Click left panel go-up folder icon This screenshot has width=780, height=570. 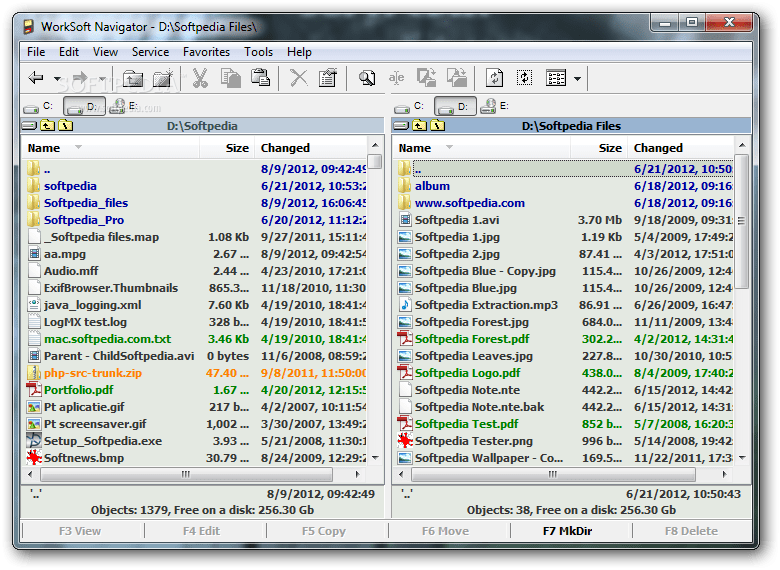[x=47, y=125]
